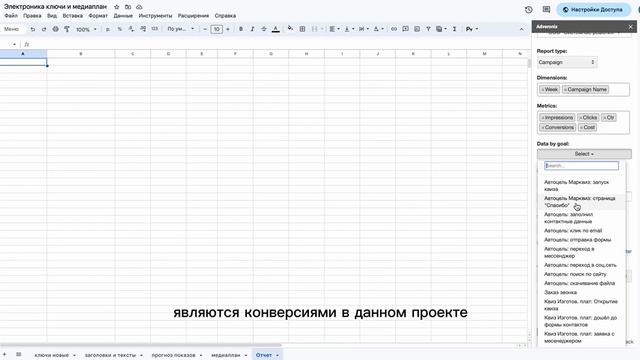Decrease font size minus button

click(x=205, y=29)
